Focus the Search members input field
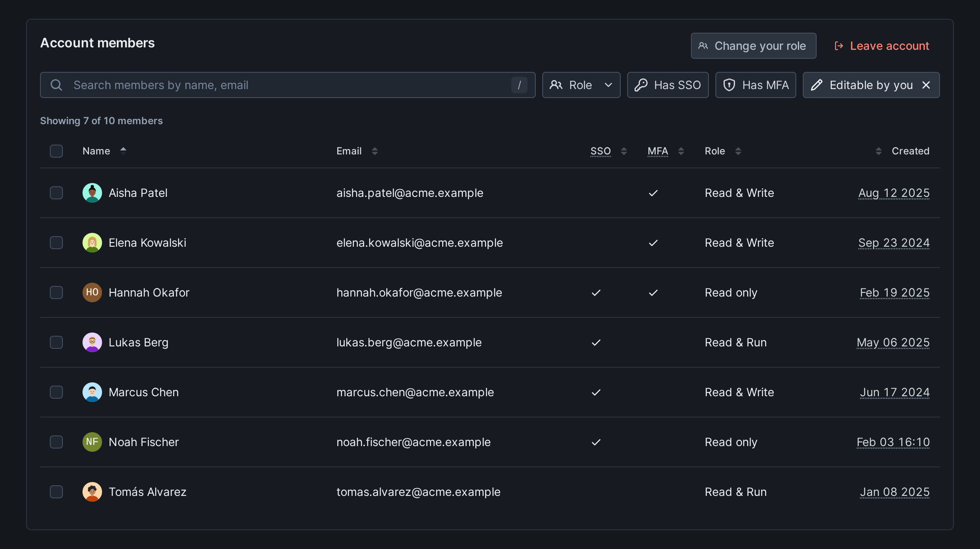Image resolution: width=980 pixels, height=549 pixels. pos(288,85)
